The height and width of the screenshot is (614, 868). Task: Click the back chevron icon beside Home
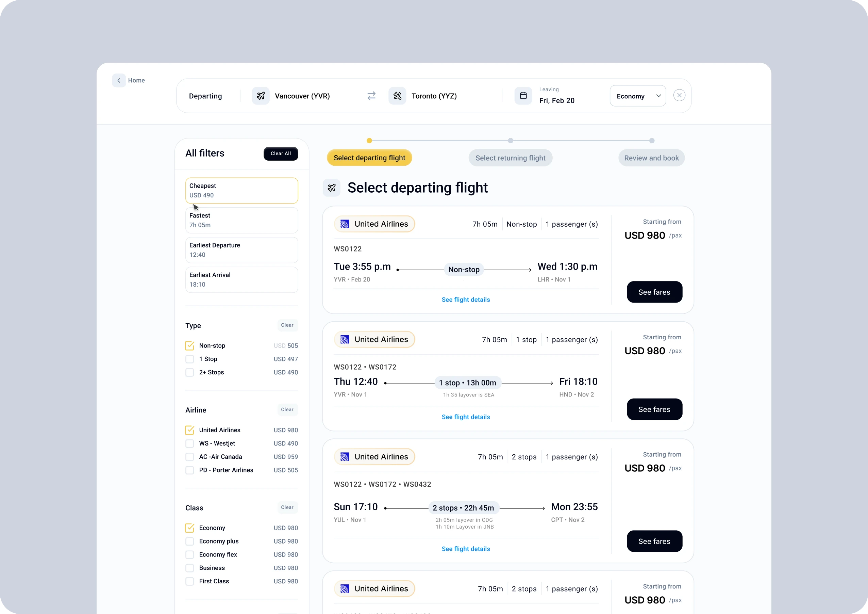coord(119,80)
